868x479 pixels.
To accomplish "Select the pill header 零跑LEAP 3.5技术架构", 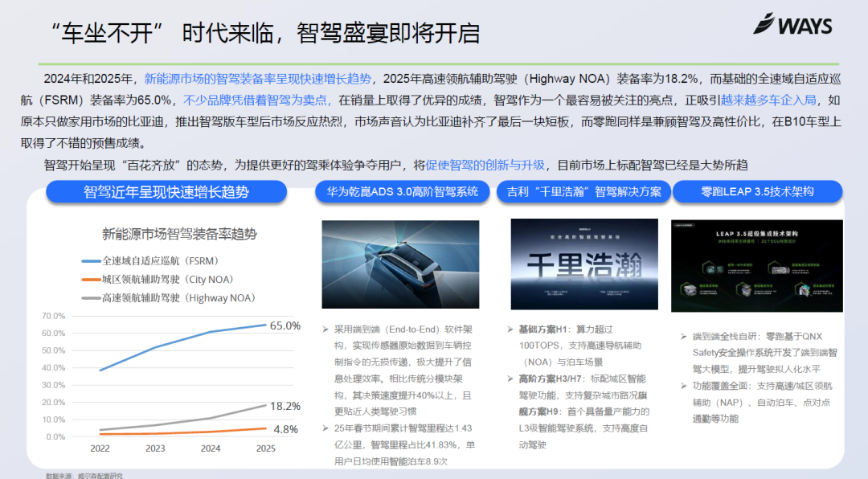I will [x=757, y=191].
